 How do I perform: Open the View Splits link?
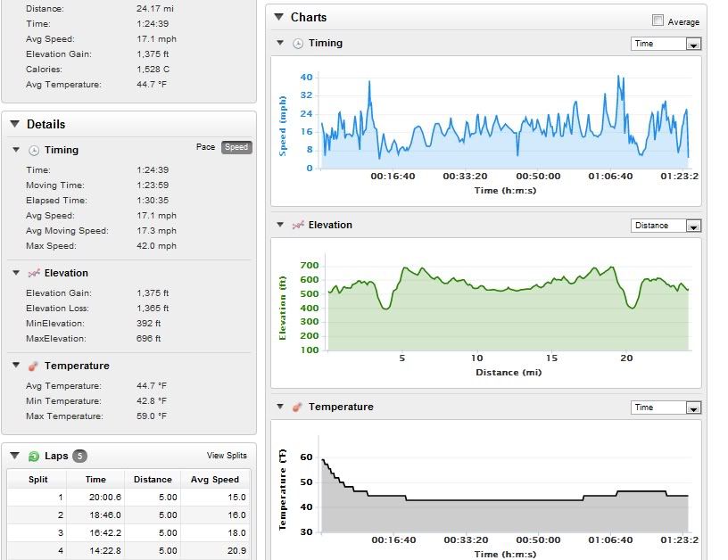click(227, 456)
